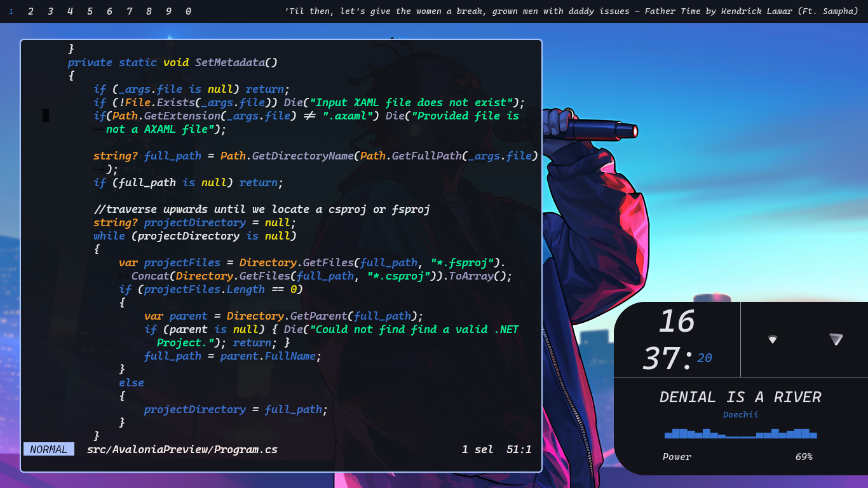The image size is (868, 488).
Task: Click the active workspace 1 indicator
Action: (x=10, y=11)
